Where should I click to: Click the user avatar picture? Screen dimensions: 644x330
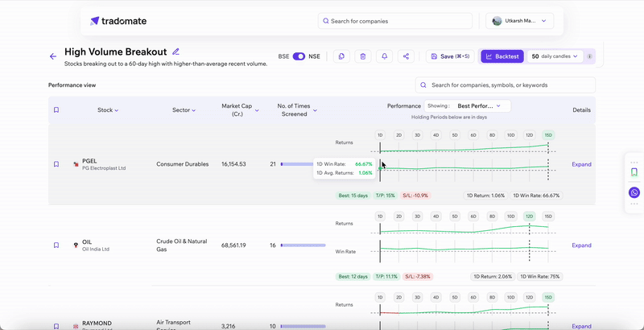pos(497,21)
